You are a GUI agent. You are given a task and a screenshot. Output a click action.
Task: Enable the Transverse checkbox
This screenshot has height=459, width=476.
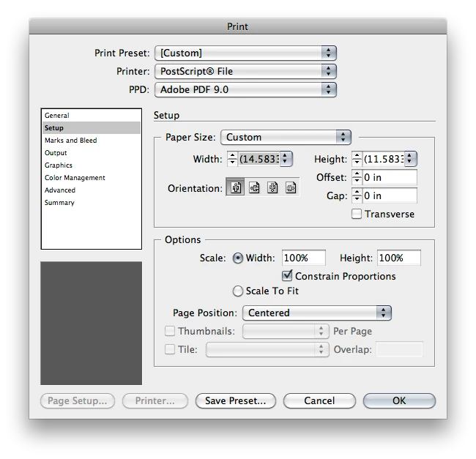357,214
